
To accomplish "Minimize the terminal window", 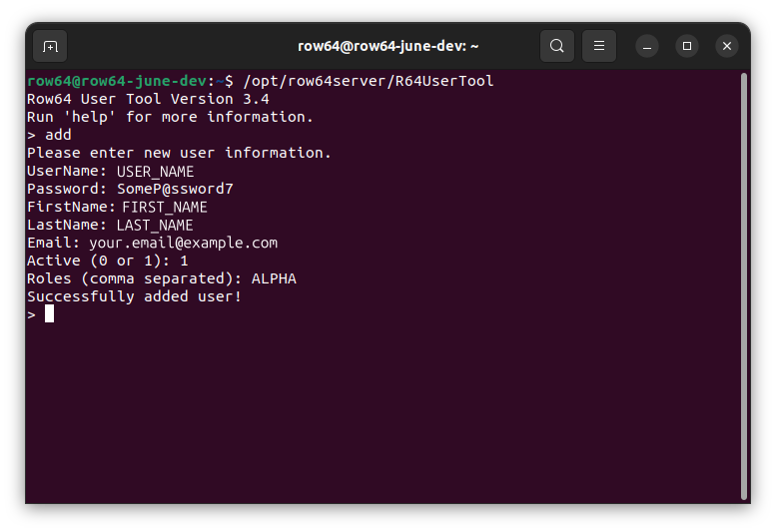I will click(x=647, y=46).
